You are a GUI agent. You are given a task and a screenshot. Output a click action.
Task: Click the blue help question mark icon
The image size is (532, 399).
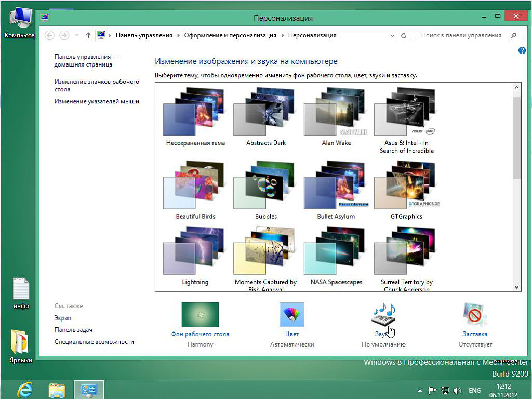click(x=522, y=50)
